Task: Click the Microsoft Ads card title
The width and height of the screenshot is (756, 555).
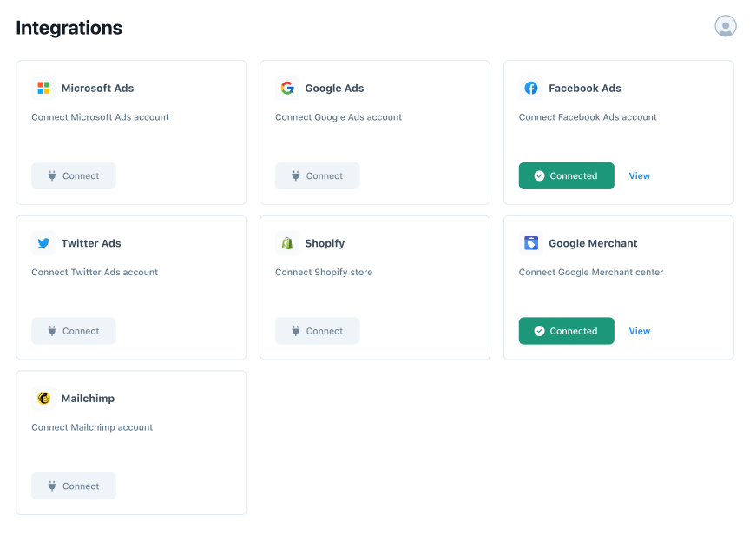Action: (97, 89)
